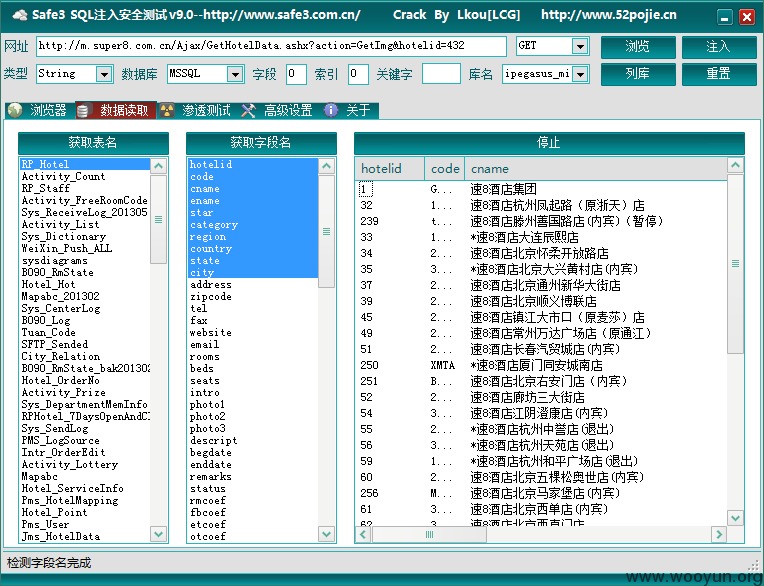Image resolution: width=764 pixels, height=586 pixels.
Task: Go to the 高级设置 tab
Action: 278,111
